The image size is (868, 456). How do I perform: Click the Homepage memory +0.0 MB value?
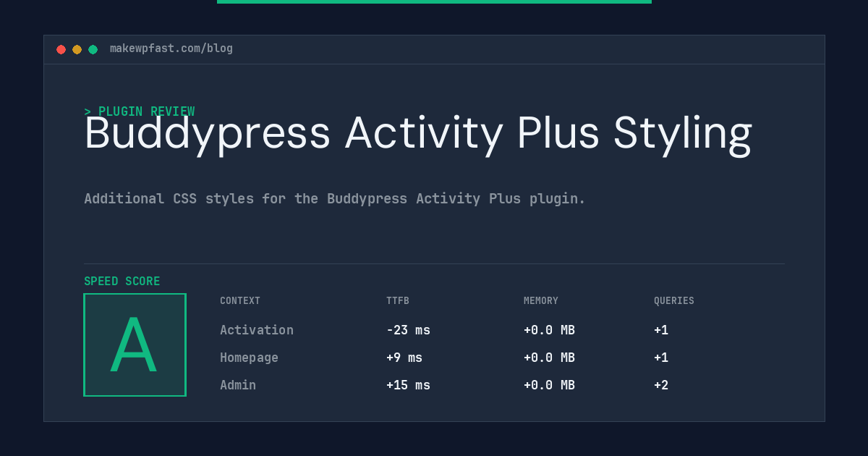(x=549, y=358)
